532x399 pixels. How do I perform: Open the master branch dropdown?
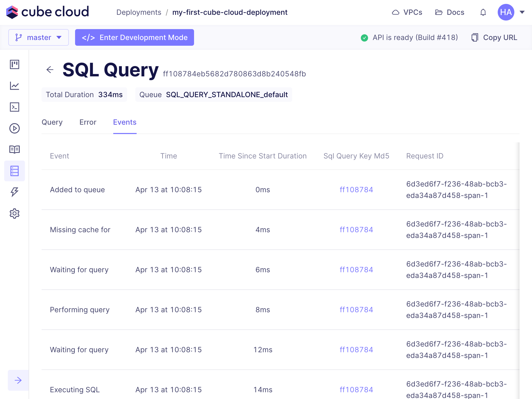pos(38,37)
